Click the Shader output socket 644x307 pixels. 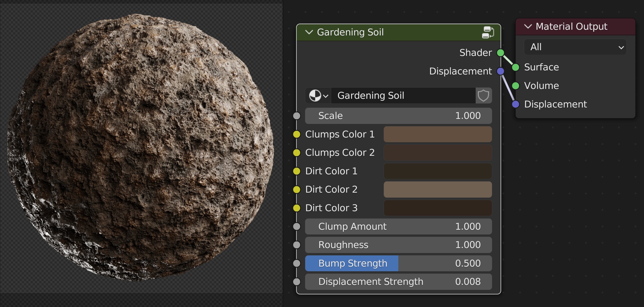coord(500,53)
